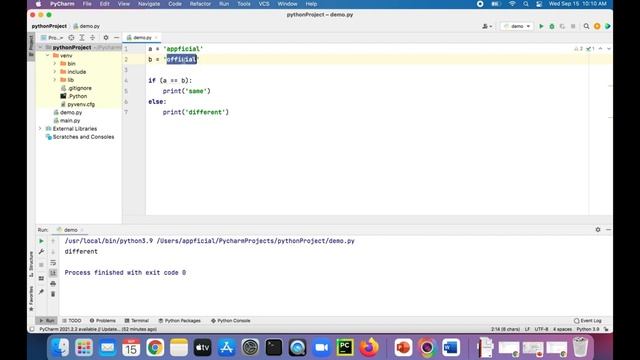Expand the include folder
The height and width of the screenshot is (360, 640).
tap(55, 72)
